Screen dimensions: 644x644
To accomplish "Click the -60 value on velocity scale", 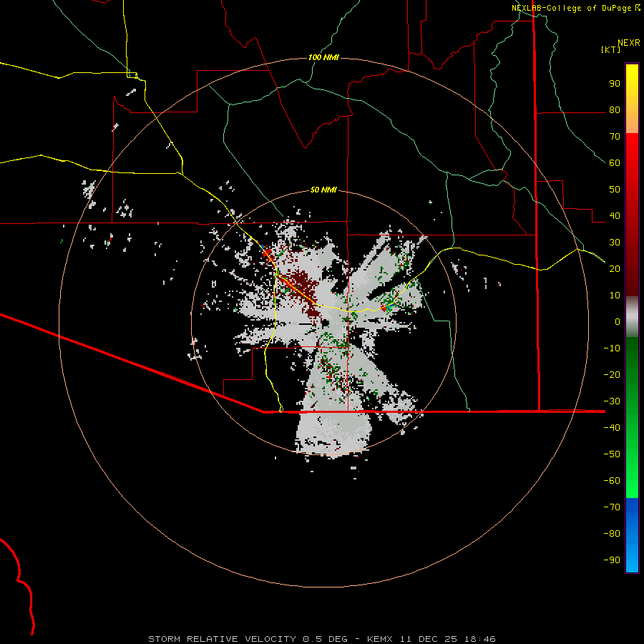I will pyautogui.click(x=612, y=481).
